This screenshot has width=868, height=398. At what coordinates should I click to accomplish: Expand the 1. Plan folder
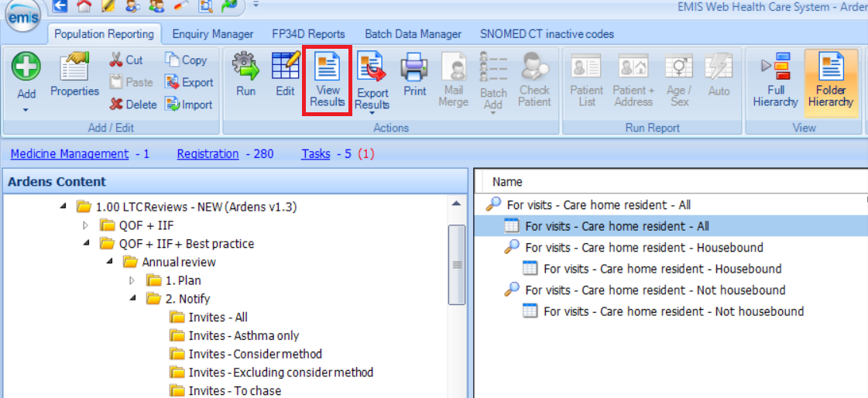[x=132, y=280]
